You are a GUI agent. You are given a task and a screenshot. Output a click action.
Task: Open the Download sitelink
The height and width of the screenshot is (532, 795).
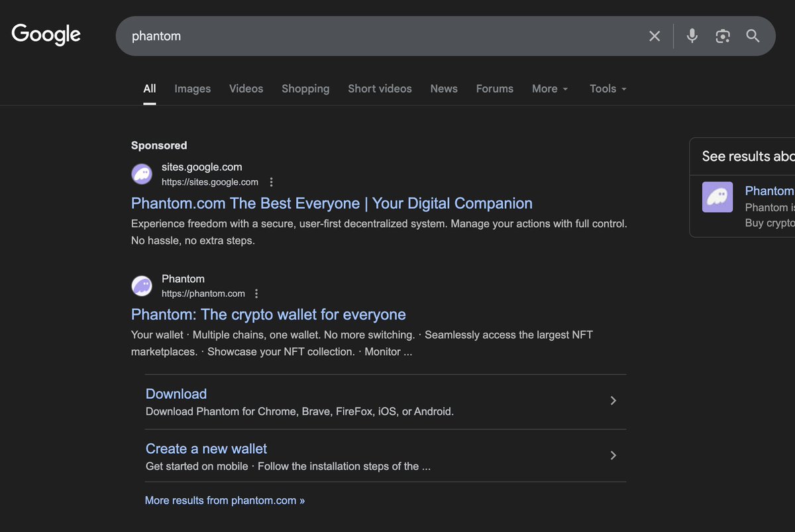(176, 394)
